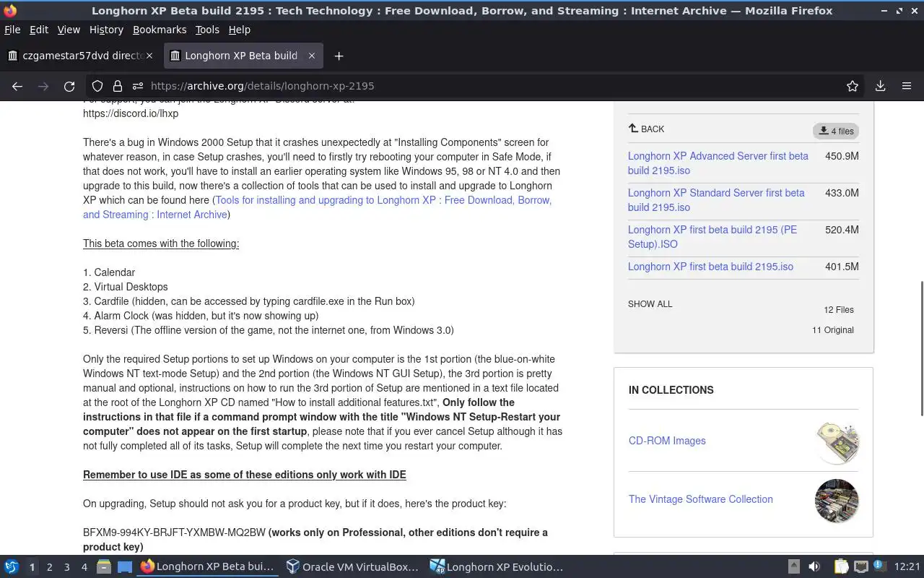Click the 12:21 taskbar clock

907,567
